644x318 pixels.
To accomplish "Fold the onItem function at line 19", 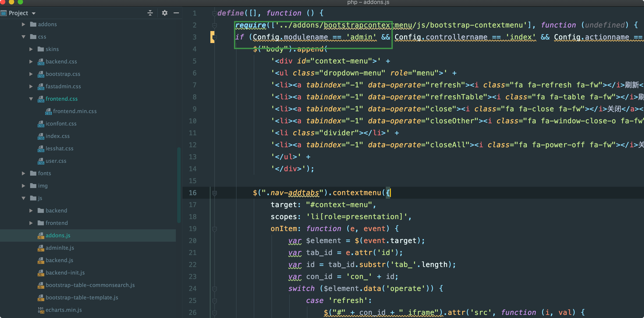I will pyautogui.click(x=214, y=229).
